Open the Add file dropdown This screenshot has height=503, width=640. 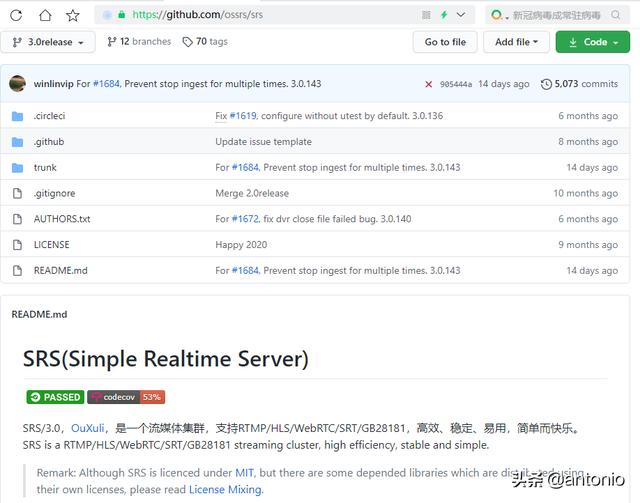516,42
